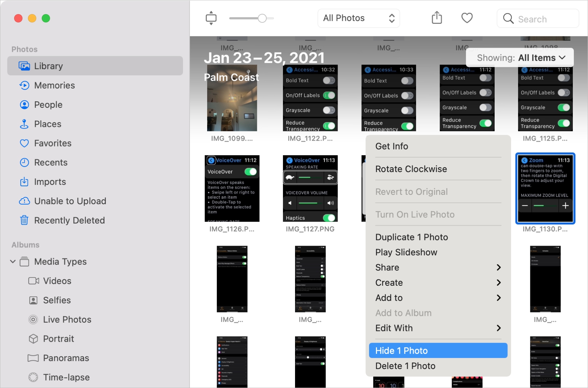Click the file name "IMG_1125.P..."
Viewport: 588px width, 388px height.
pos(545,139)
